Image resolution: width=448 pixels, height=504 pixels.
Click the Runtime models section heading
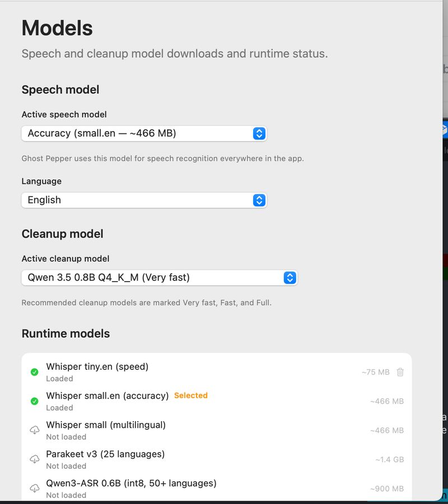point(66,334)
